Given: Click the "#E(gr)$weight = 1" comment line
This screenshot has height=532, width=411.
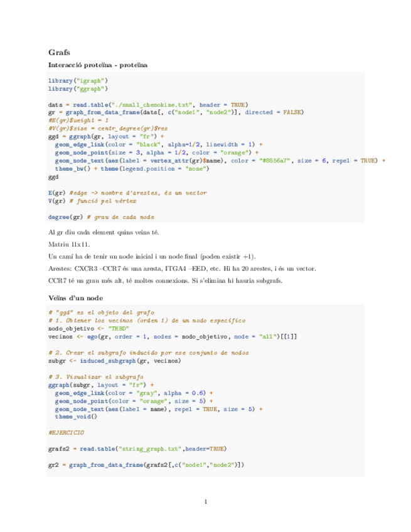Looking at the screenshot, I should coord(78,120).
